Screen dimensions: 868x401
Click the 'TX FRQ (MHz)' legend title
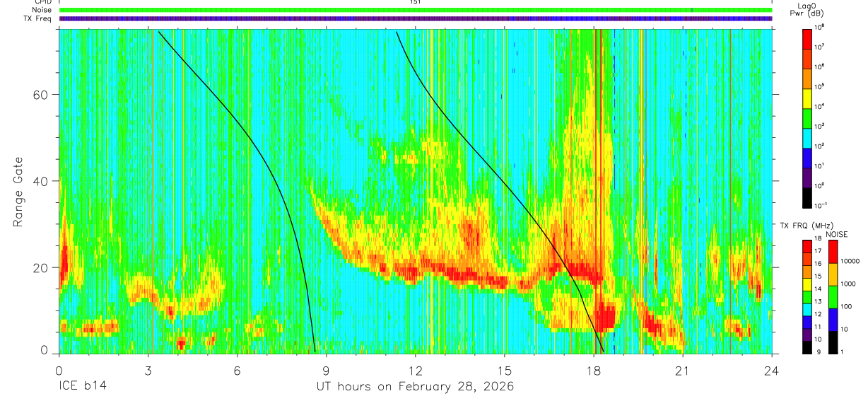(x=807, y=226)
